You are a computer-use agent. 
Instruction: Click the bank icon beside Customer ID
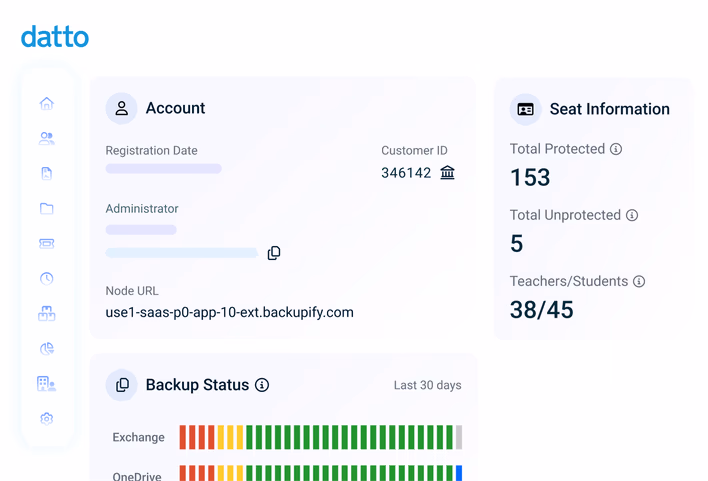coord(447,173)
